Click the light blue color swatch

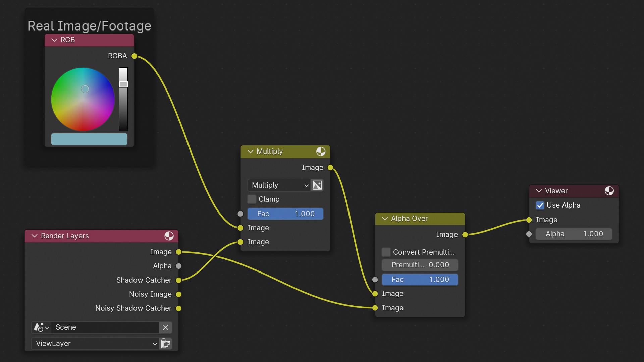point(89,139)
